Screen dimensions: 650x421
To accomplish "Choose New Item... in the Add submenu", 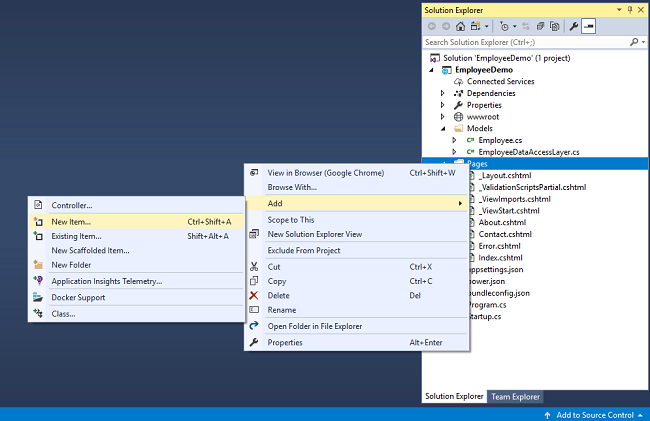I will pos(137,222).
